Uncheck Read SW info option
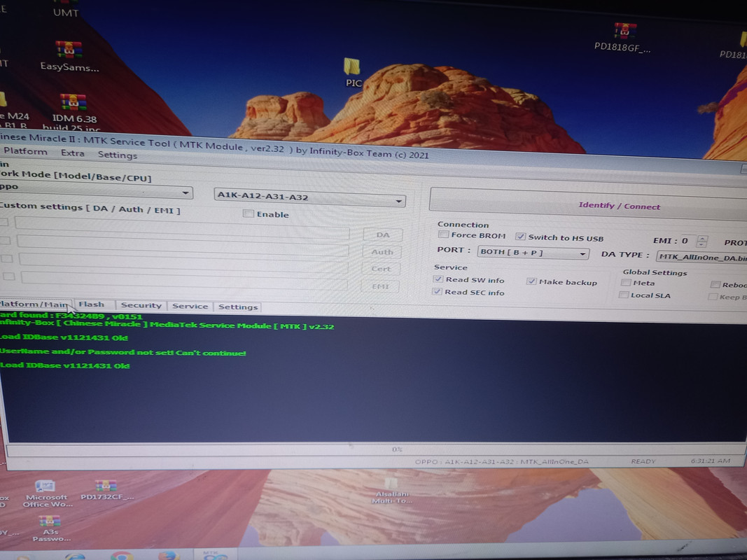This screenshot has height=560, width=747. click(438, 279)
